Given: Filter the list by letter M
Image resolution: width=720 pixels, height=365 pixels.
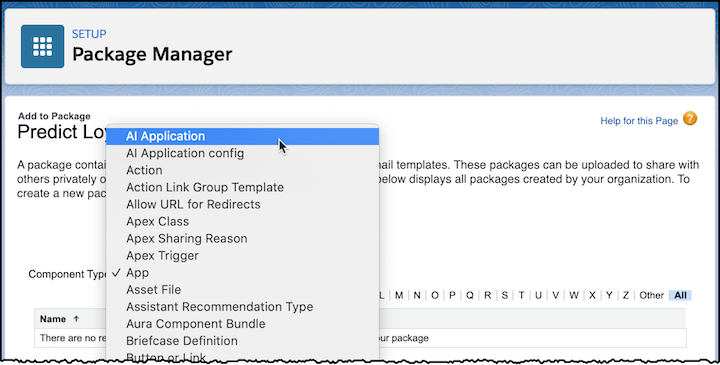Looking at the screenshot, I should coord(399,295).
